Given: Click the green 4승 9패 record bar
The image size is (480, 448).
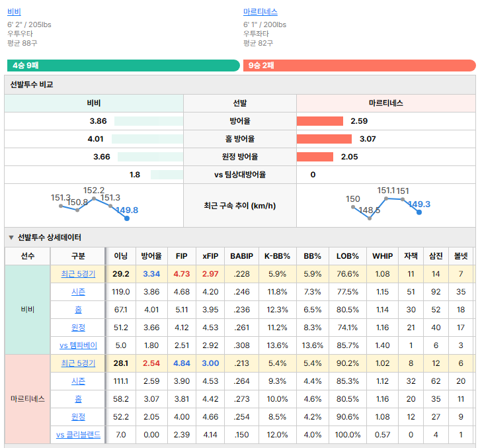Looking at the screenshot, I should 124,66.
